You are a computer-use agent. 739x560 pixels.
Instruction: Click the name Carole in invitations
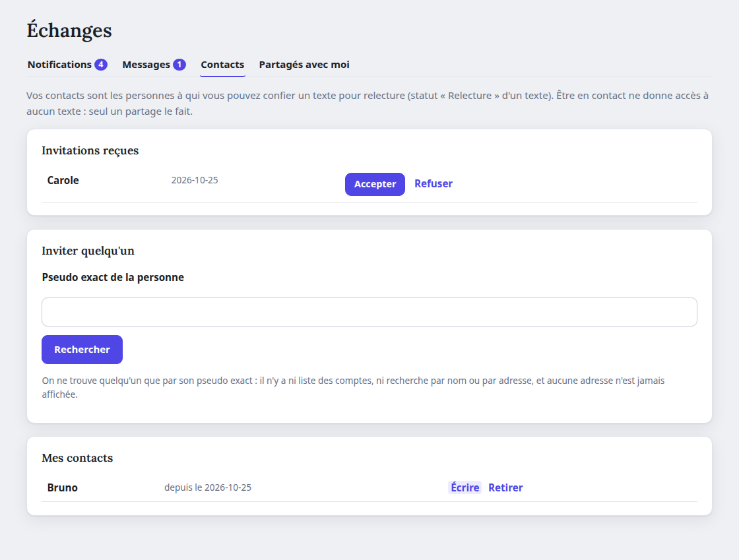click(x=63, y=180)
